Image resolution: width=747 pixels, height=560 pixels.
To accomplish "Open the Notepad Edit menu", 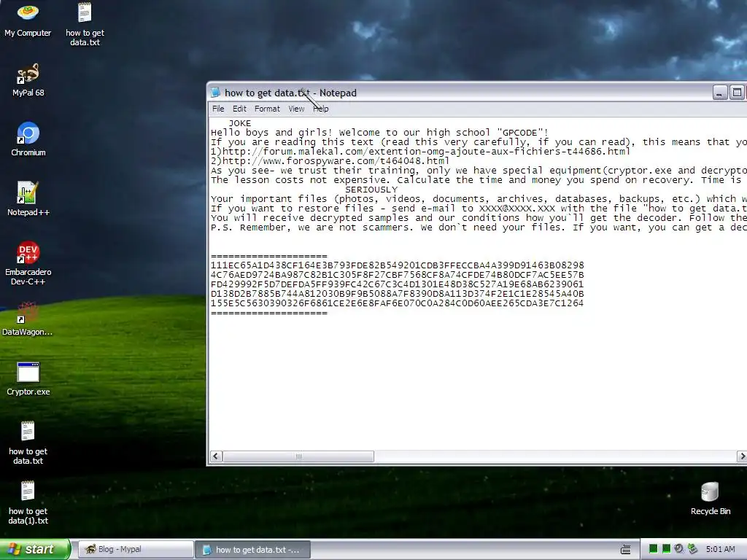I will 239,109.
